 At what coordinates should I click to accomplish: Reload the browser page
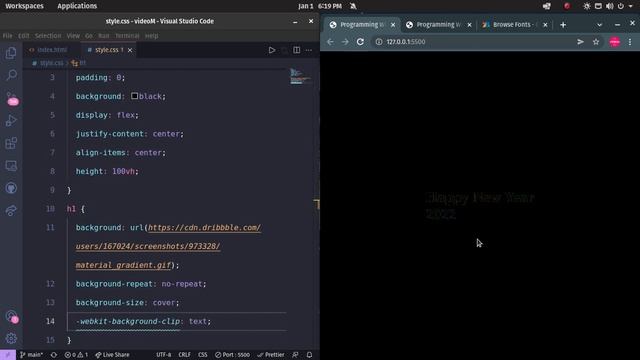point(360,42)
